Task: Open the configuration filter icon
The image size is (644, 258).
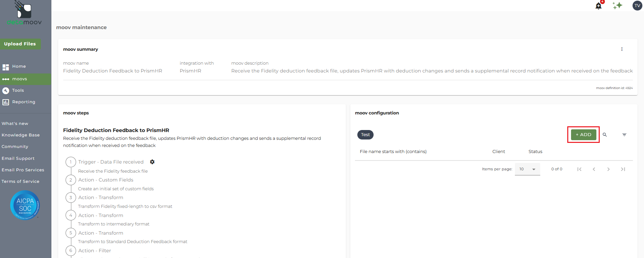Action: [624, 135]
